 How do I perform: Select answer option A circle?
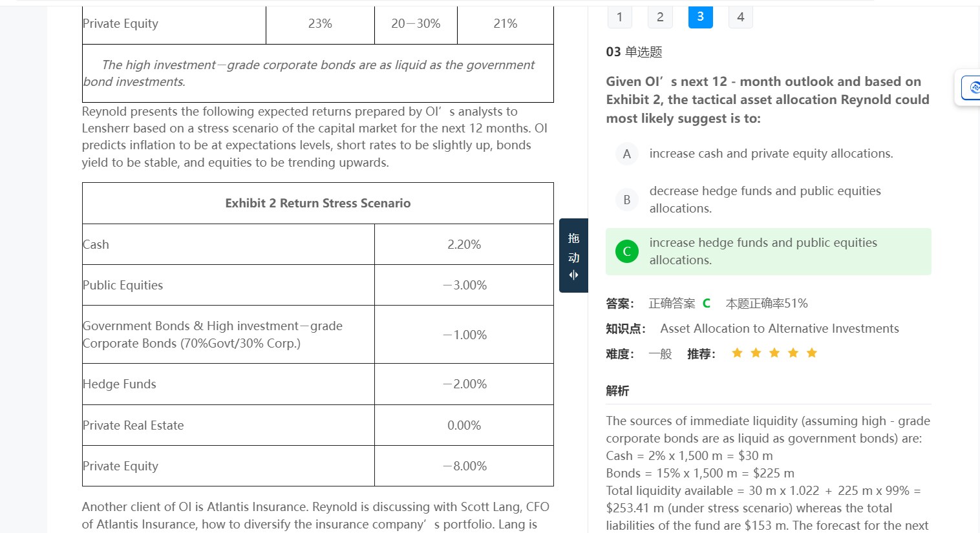point(626,154)
